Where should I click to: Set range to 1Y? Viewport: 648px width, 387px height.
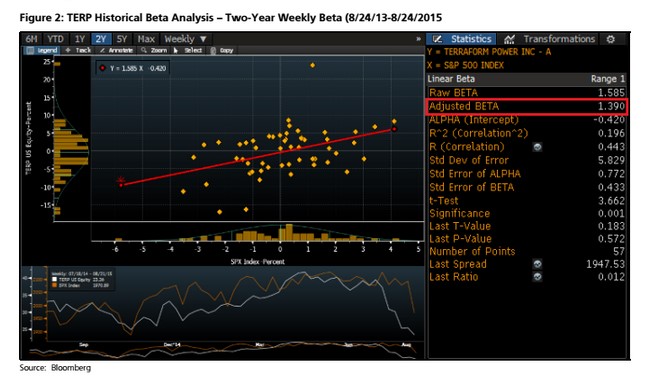[80, 39]
